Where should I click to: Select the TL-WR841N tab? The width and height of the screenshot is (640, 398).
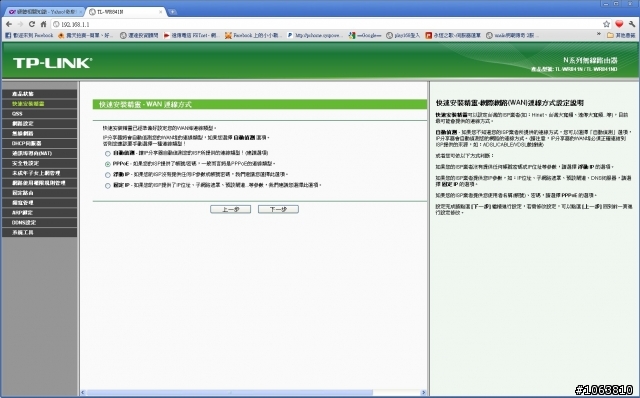126,12
